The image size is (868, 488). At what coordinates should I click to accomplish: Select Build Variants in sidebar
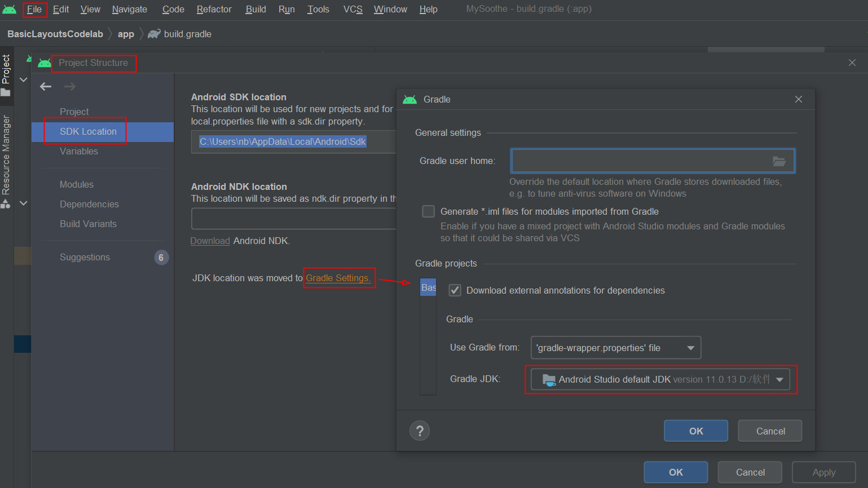point(88,224)
